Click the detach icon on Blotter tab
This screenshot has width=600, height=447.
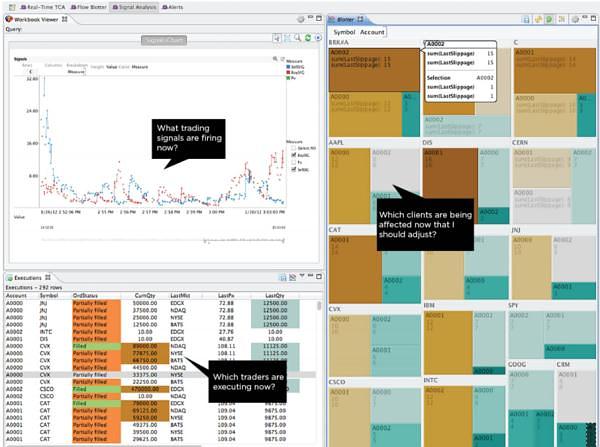[x=360, y=19]
